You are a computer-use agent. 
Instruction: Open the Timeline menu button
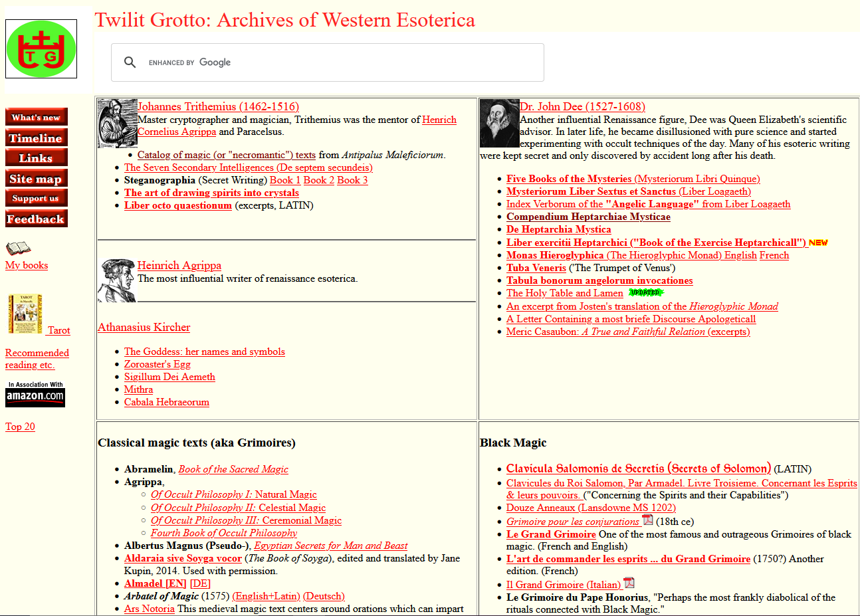point(37,138)
